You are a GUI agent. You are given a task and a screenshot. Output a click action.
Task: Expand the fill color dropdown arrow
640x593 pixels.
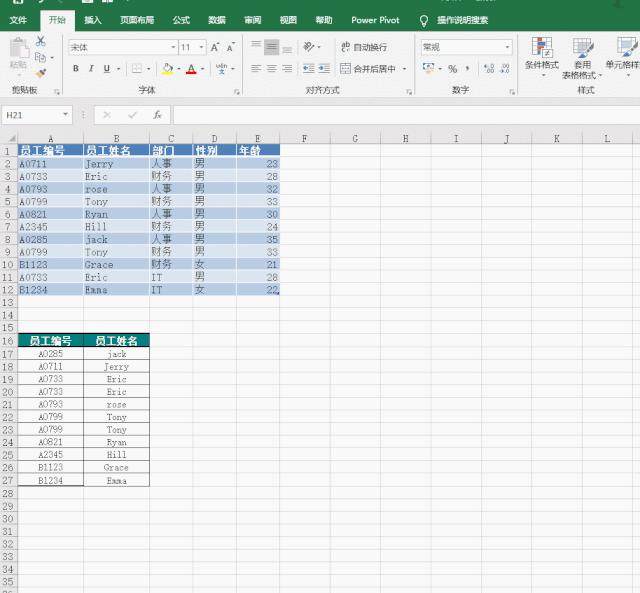[179, 69]
